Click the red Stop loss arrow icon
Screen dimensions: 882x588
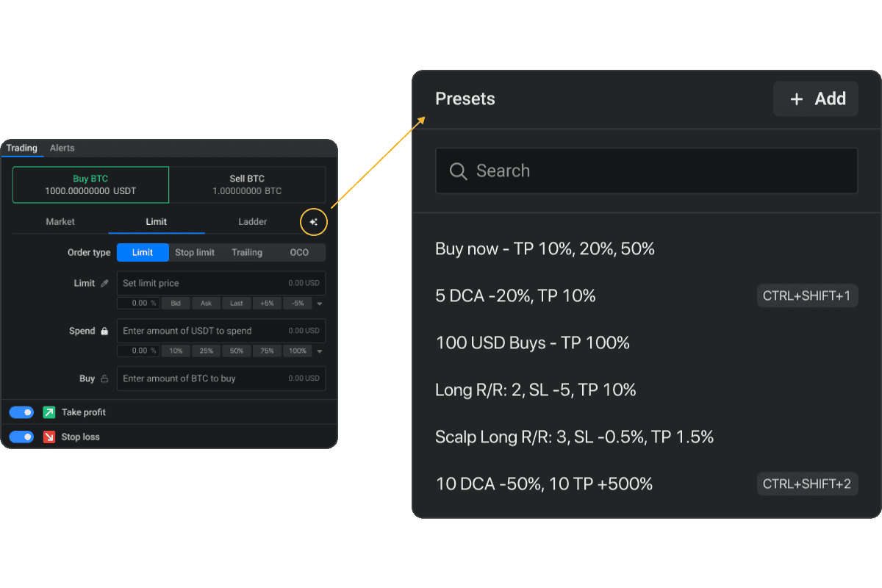click(49, 437)
